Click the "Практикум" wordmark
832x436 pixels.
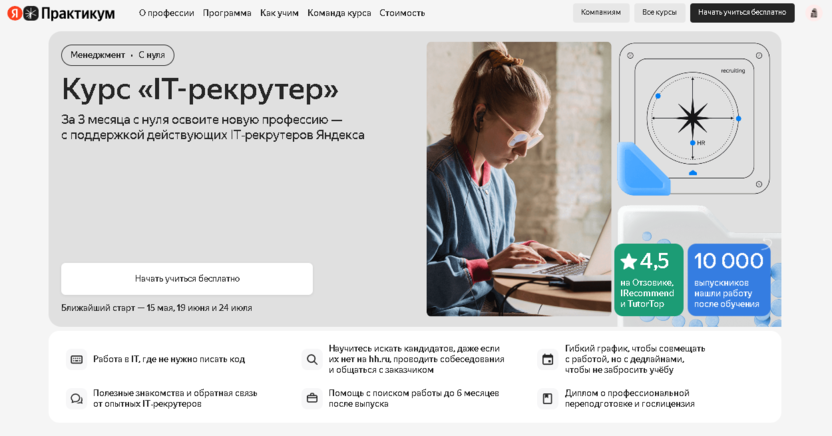tap(78, 14)
